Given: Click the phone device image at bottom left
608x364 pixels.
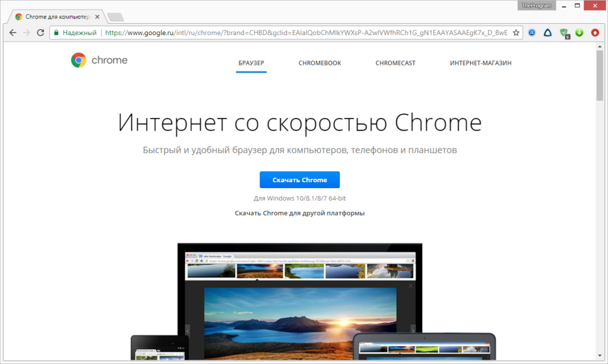Looking at the screenshot, I should (x=160, y=348).
